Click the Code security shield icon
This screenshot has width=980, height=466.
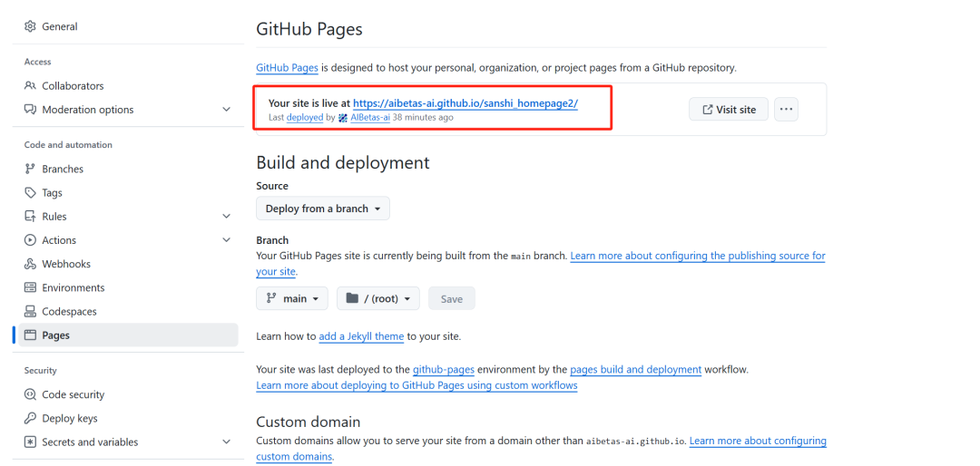(30, 394)
